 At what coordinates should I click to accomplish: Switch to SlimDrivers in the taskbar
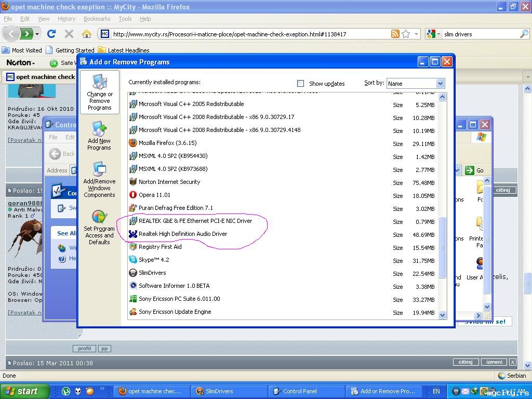click(229, 391)
